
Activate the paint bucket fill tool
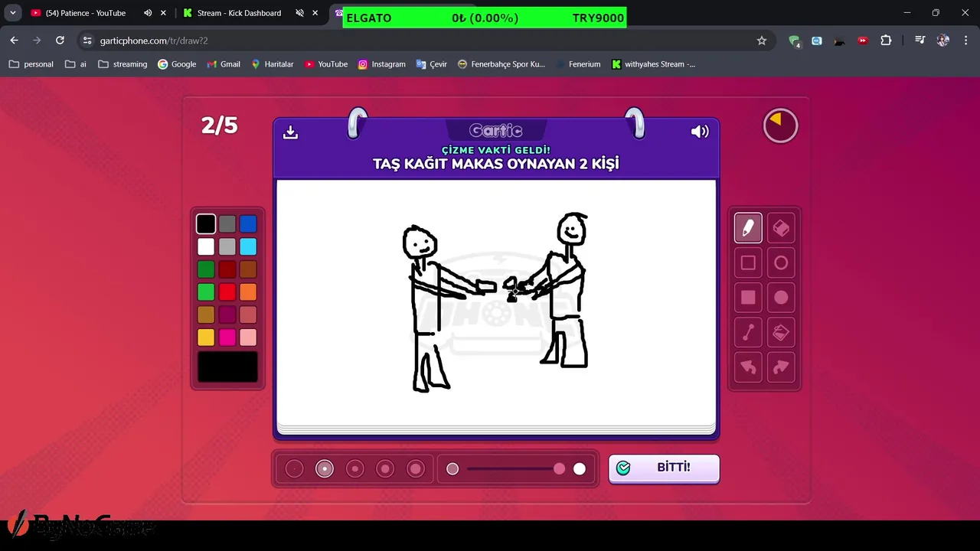coord(781,332)
